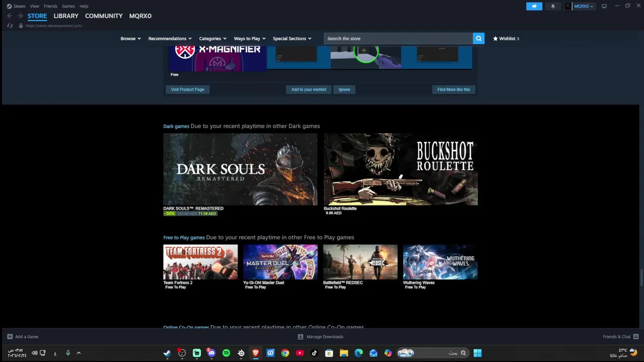
Task: Click the Windows Start button
Action: click(x=477, y=353)
